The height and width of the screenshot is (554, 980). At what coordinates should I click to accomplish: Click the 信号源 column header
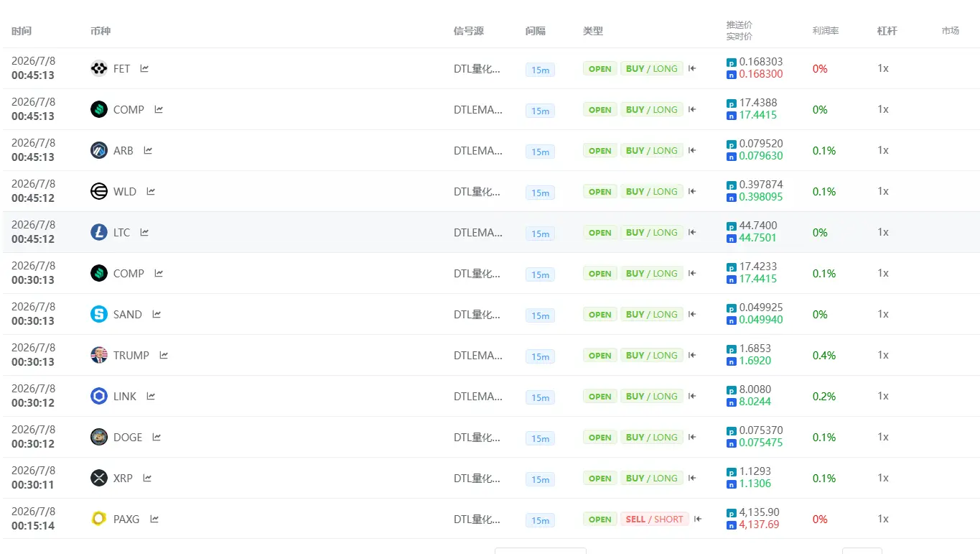(x=469, y=31)
